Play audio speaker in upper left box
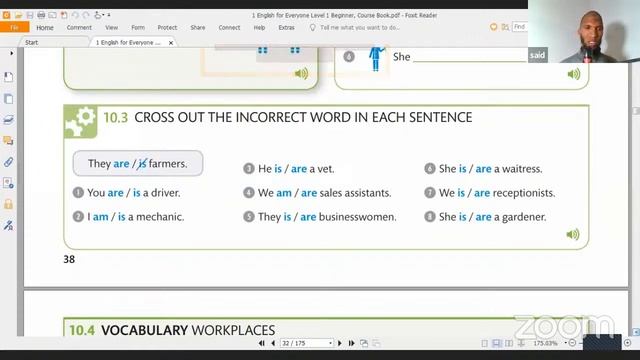This screenshot has width=640, height=360. coord(301,73)
